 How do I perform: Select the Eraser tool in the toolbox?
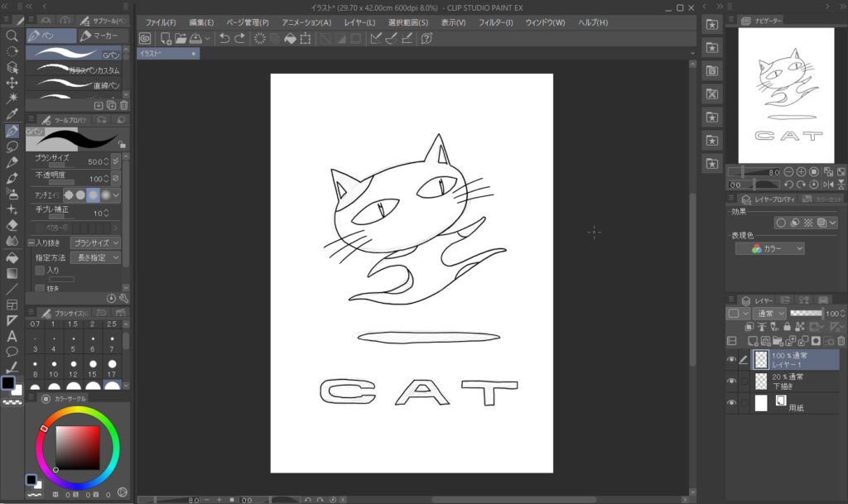coord(12,224)
